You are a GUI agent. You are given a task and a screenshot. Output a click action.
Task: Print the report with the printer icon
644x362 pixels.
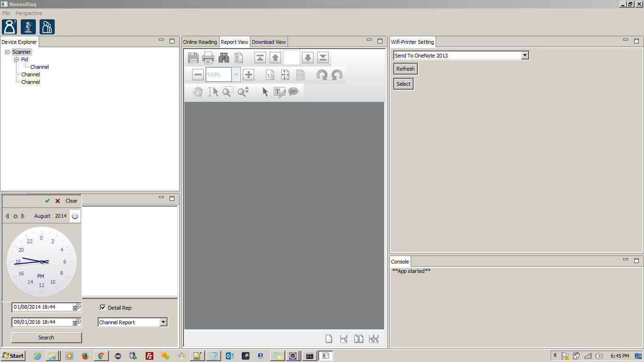(x=208, y=58)
